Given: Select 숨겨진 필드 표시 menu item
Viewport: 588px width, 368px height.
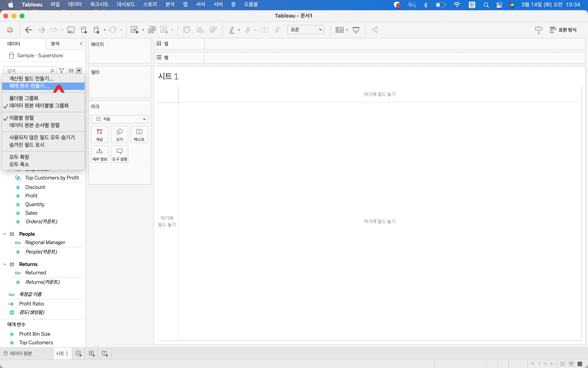Looking at the screenshot, I should 43,145.
